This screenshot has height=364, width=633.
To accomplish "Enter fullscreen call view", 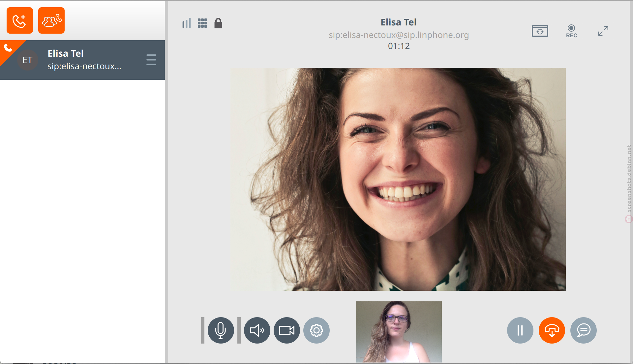I will pyautogui.click(x=603, y=31).
